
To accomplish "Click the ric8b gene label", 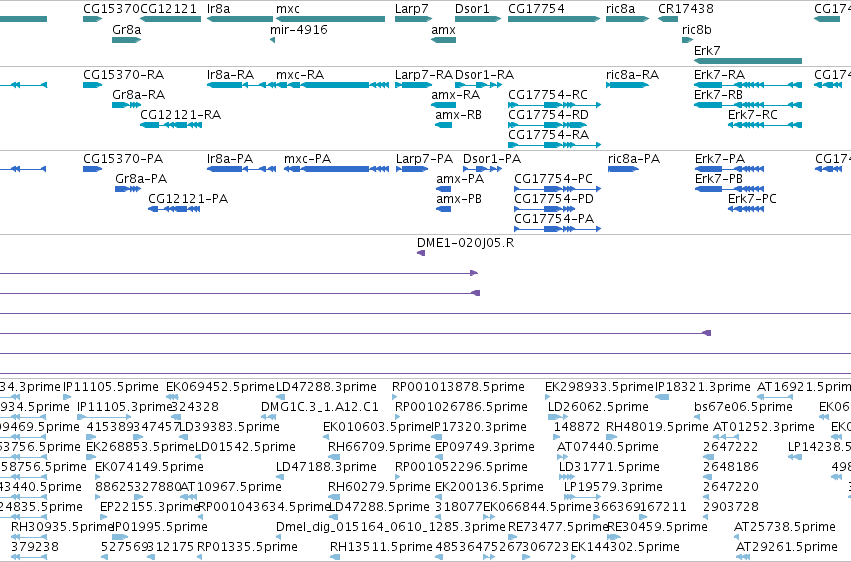I will [x=696, y=29].
